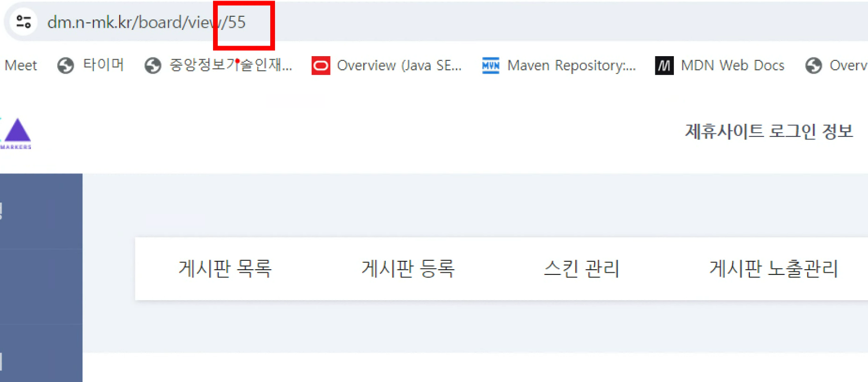This screenshot has width=868, height=382.
Task: Click the globe icon of the last Overview bookmark
Action: [813, 66]
